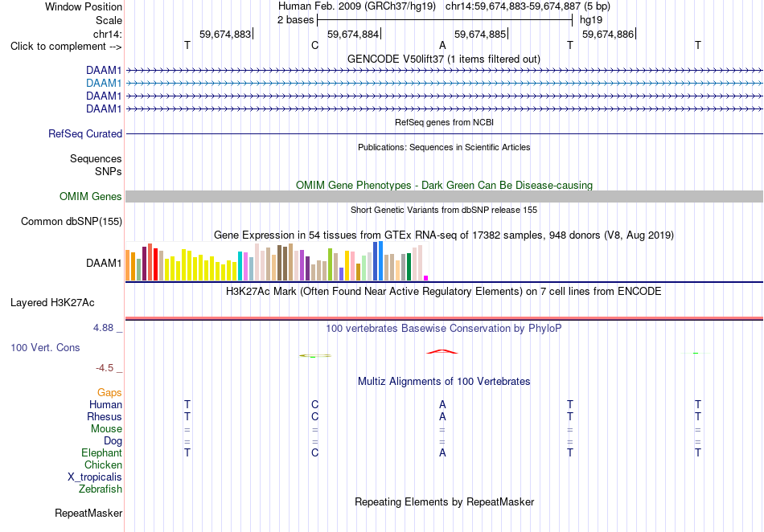Click the Publications: Sequences in Scientific Articles title
The image size is (764, 532).
444,147
